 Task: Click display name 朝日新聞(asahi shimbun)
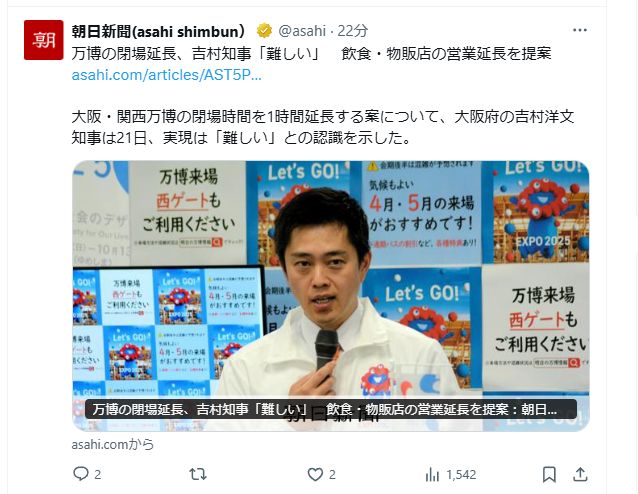[x=158, y=31]
